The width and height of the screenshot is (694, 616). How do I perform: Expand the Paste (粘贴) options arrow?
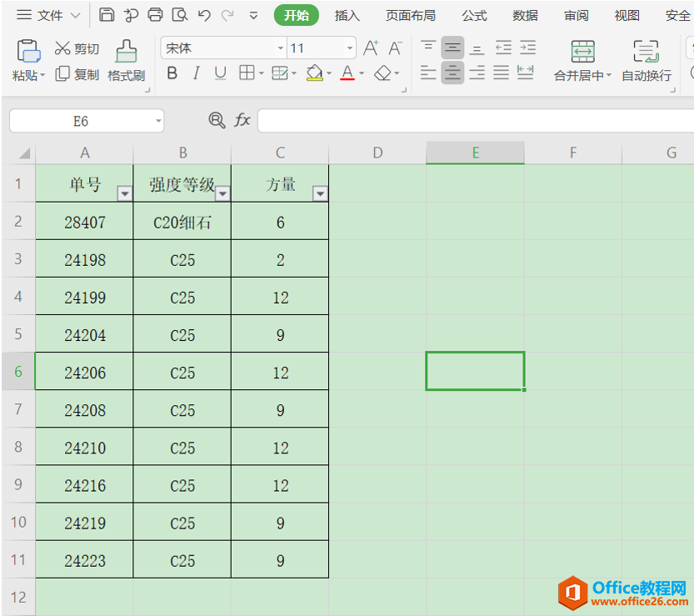pos(42,75)
